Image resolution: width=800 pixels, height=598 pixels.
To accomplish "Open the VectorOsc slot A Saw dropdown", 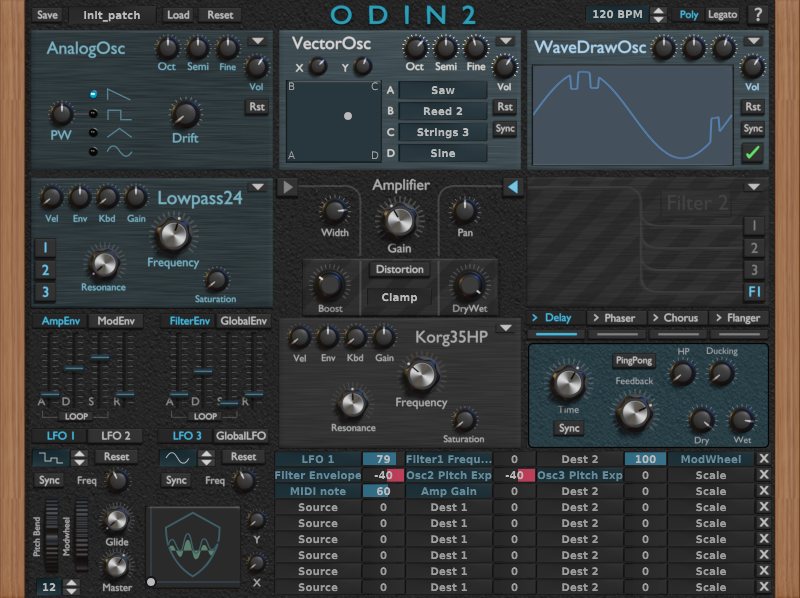I will coord(441,90).
